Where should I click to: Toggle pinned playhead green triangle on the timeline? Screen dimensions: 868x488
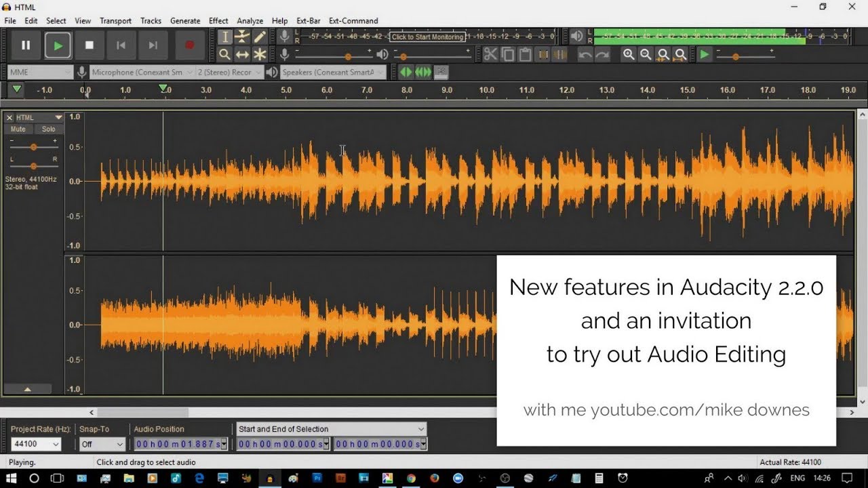17,89
